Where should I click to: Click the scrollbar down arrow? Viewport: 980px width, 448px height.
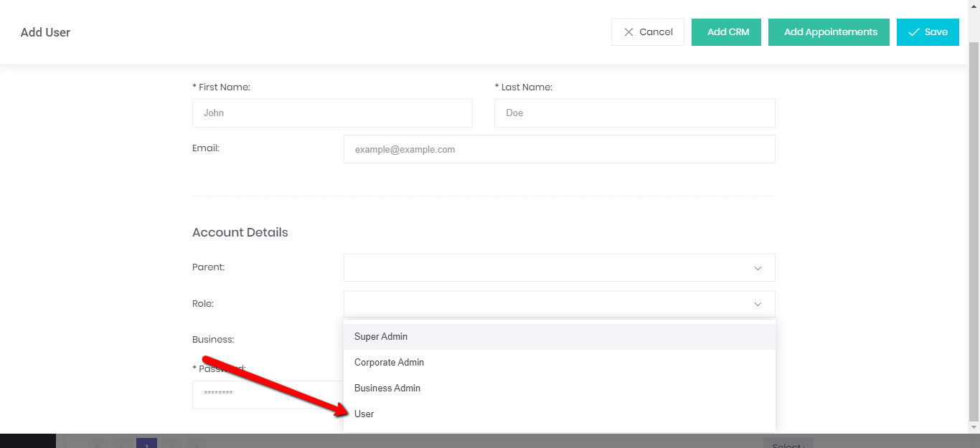click(x=974, y=428)
